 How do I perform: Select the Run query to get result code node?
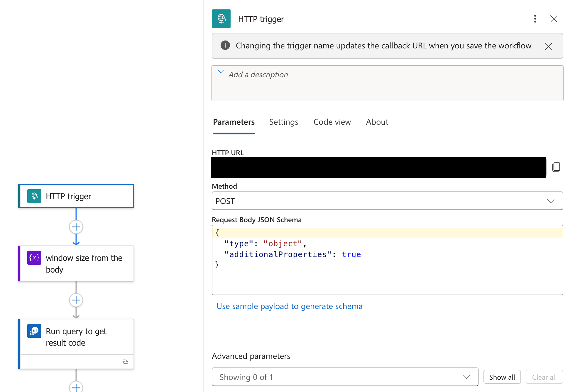[76, 344]
